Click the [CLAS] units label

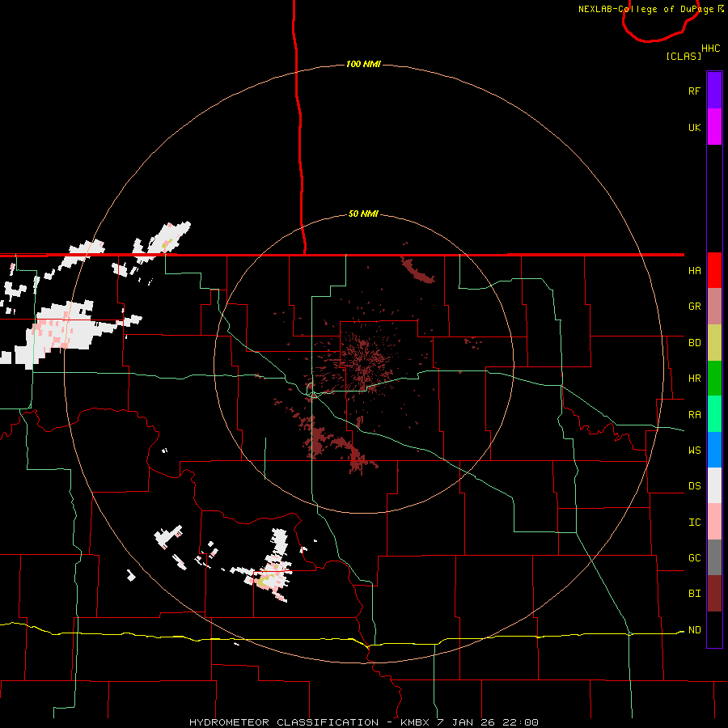pyautogui.click(x=684, y=56)
